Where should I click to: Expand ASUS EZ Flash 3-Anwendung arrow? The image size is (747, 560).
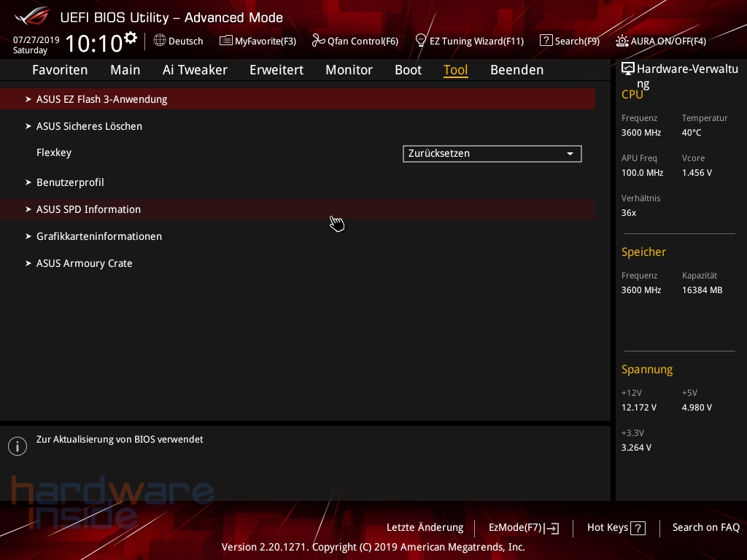coord(28,99)
